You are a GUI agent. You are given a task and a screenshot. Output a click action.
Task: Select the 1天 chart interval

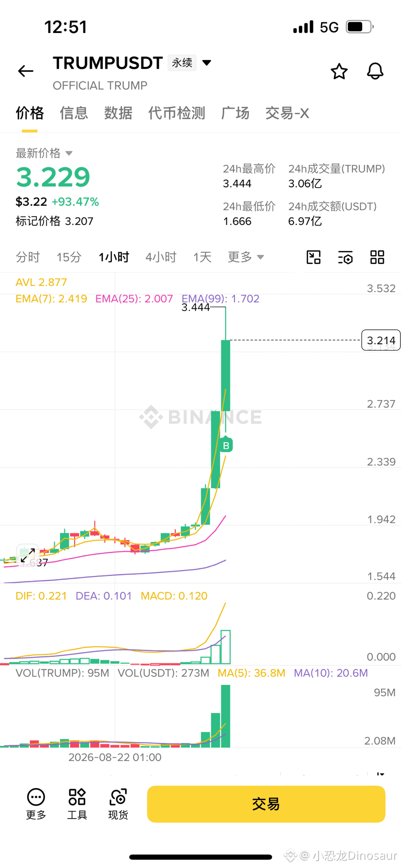202,257
